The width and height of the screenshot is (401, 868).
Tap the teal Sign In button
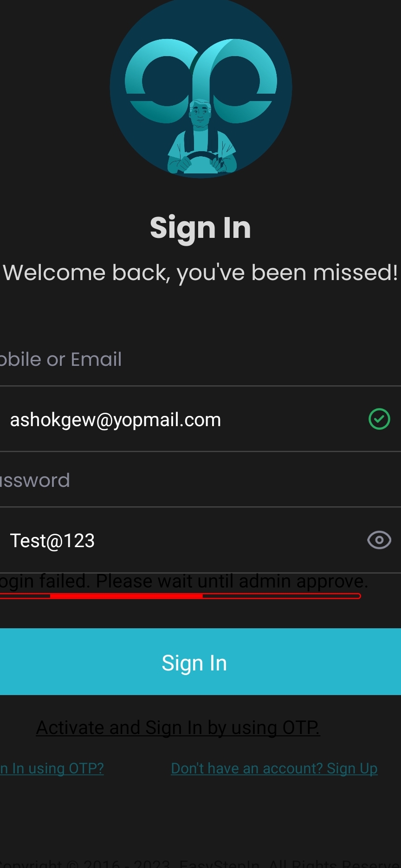tap(200, 662)
